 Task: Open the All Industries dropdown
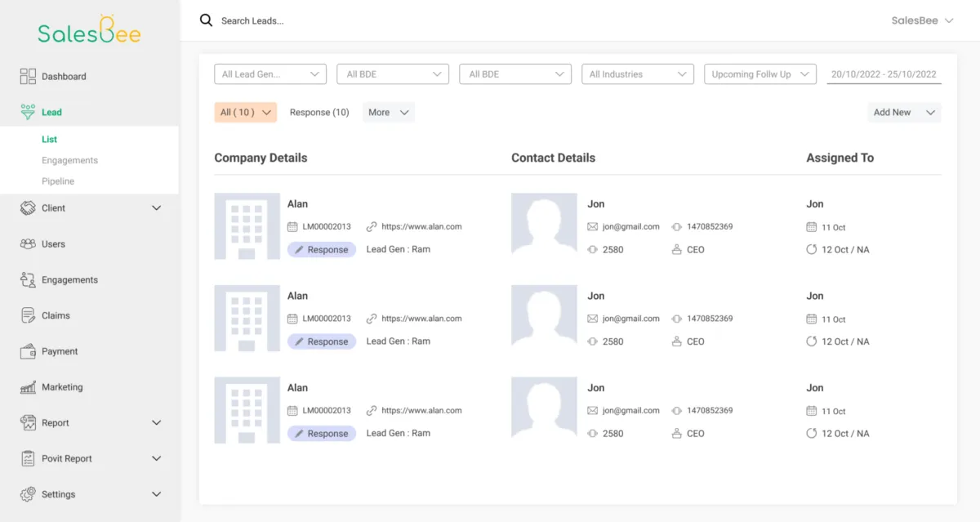click(638, 74)
